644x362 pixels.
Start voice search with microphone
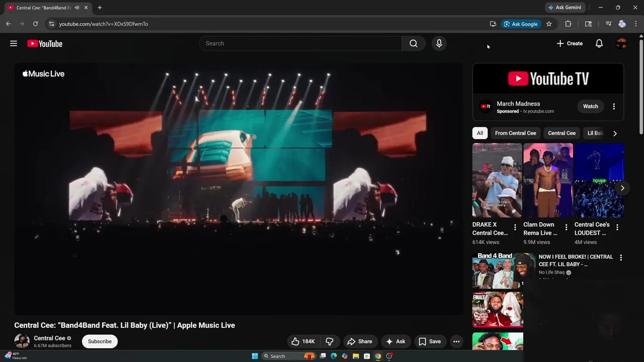coord(439,44)
